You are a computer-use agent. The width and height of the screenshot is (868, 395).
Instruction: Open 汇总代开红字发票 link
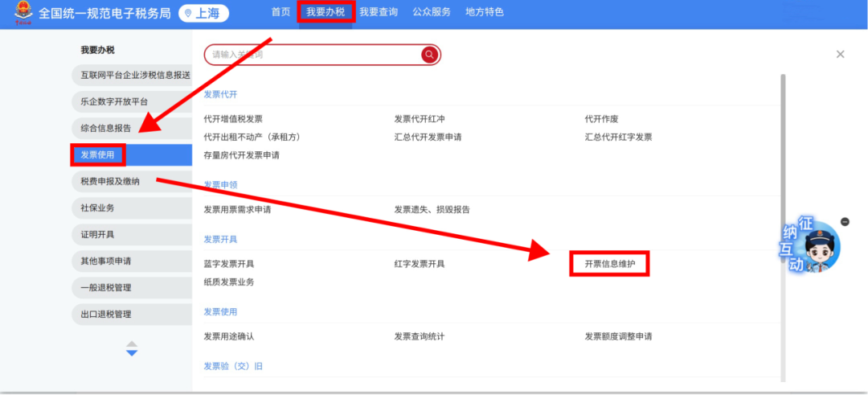click(x=618, y=137)
